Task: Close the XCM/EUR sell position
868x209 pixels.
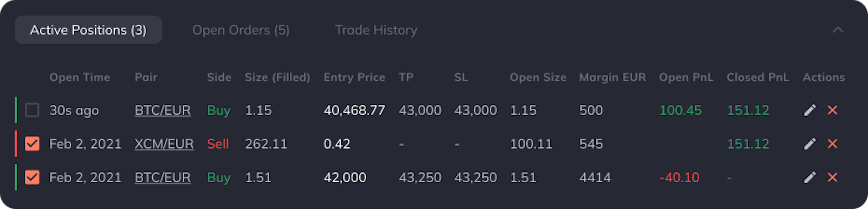Action: coord(832,144)
